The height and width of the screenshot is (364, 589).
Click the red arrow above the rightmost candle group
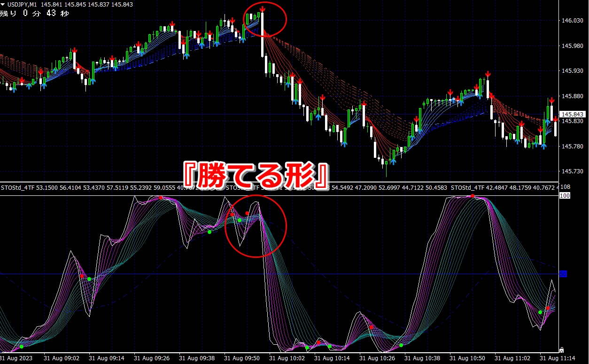pyautogui.click(x=552, y=100)
